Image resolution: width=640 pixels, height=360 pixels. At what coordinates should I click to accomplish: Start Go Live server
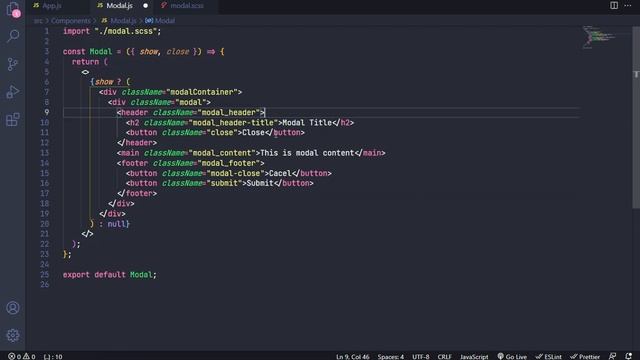coord(512,356)
